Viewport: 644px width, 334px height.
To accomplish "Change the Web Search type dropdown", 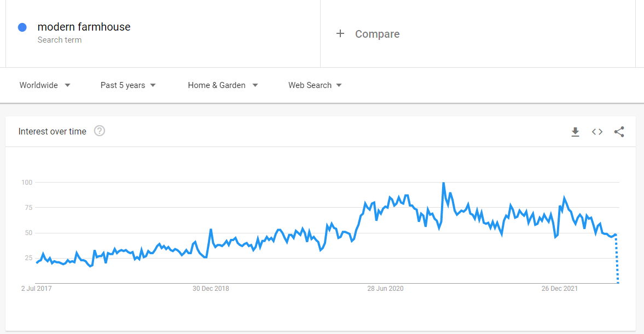I will point(315,85).
